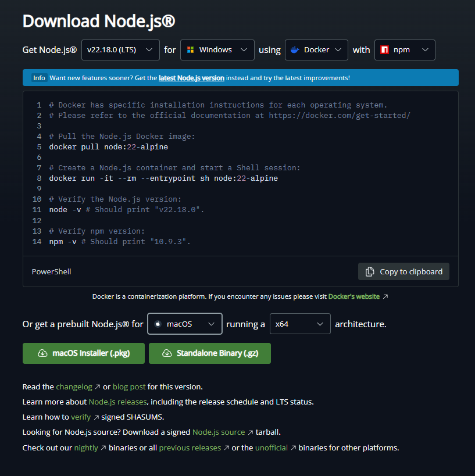This screenshot has height=476, width=475.
Task: Click the clipboard copy icon
Action: click(370, 271)
